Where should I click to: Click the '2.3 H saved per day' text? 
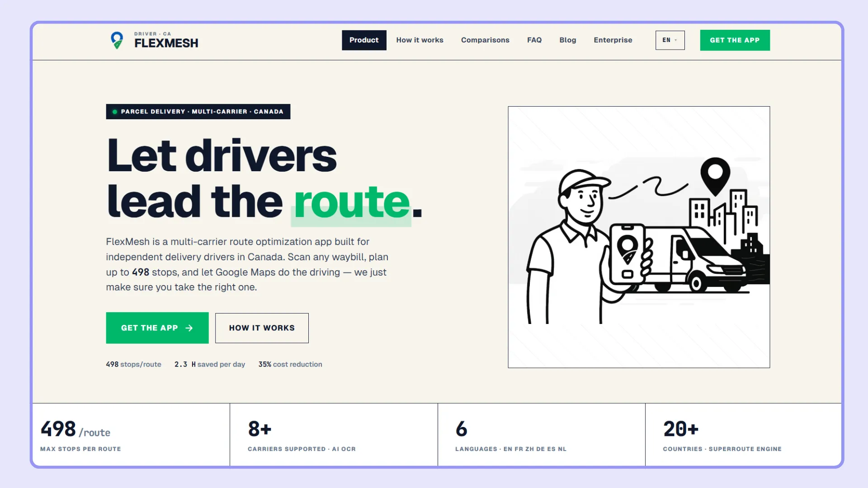coord(210,364)
